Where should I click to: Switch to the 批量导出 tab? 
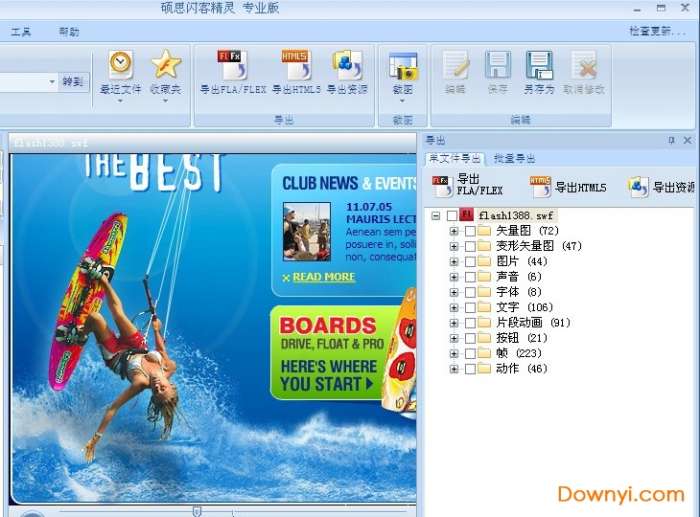pyautogui.click(x=514, y=158)
